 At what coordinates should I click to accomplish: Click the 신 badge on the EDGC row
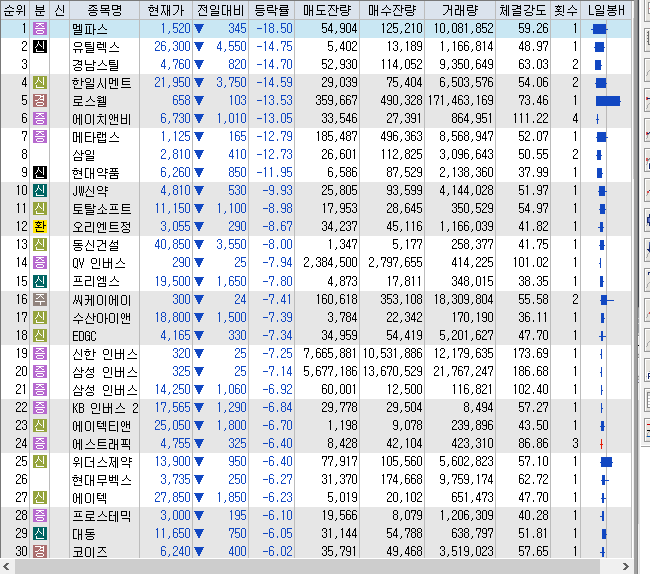click(40, 335)
